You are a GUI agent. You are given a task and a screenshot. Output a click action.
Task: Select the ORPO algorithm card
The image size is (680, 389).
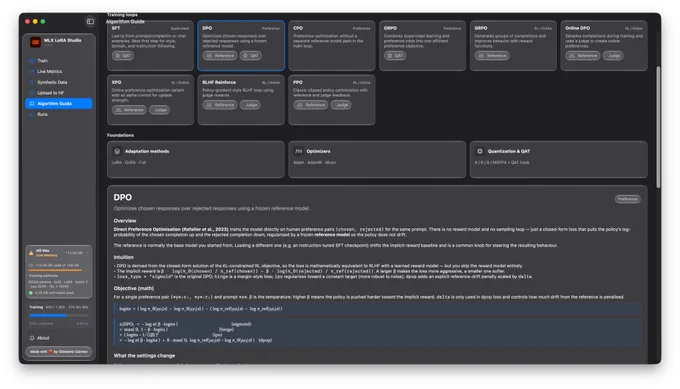click(x=422, y=46)
